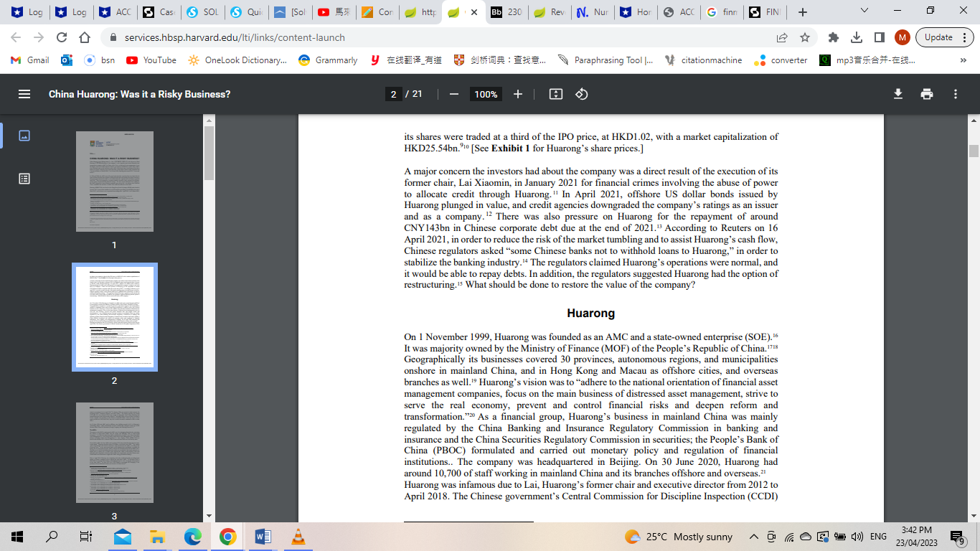The image size is (980, 551).
Task: Show hidden bookmarks with the chevron
Action: 963,60
